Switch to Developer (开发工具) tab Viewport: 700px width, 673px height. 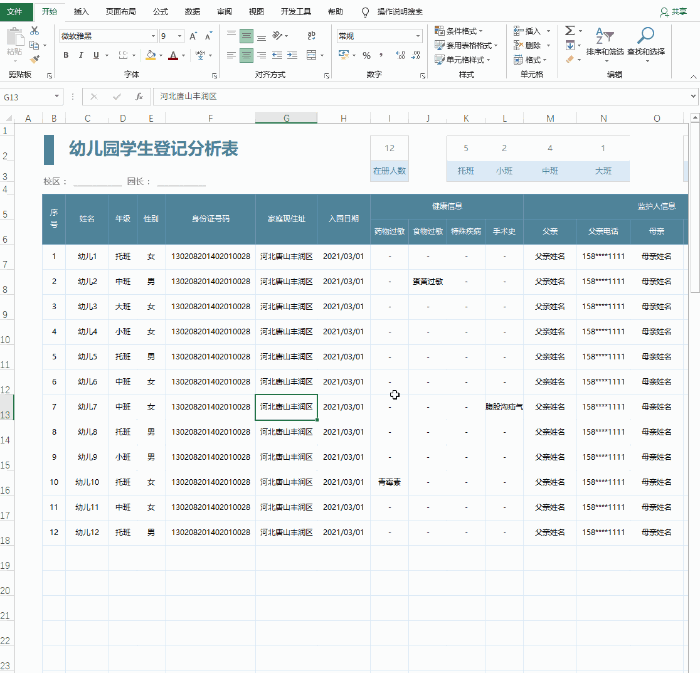[296, 12]
